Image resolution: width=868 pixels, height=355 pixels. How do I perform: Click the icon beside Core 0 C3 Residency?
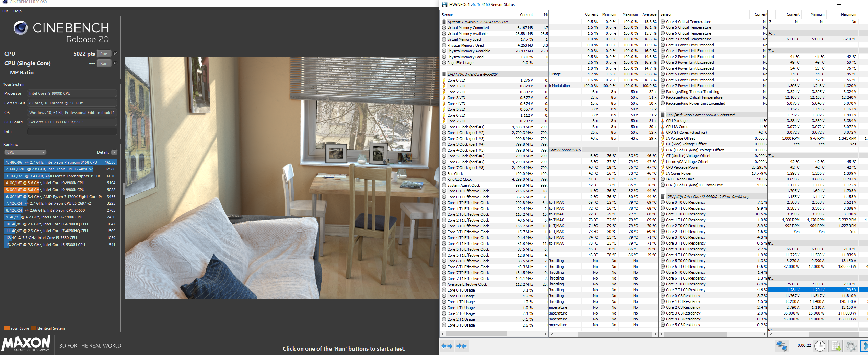pos(663,296)
